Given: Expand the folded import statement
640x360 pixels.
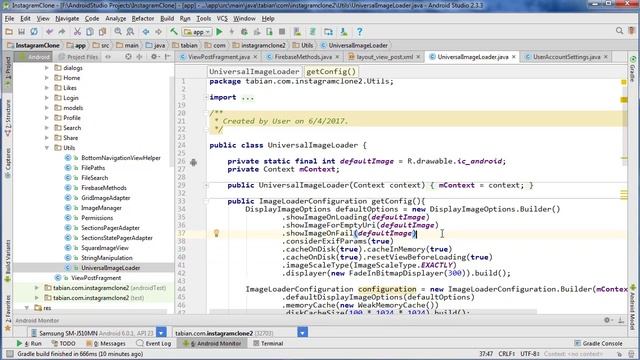Looking at the screenshot, I should click(206, 97).
